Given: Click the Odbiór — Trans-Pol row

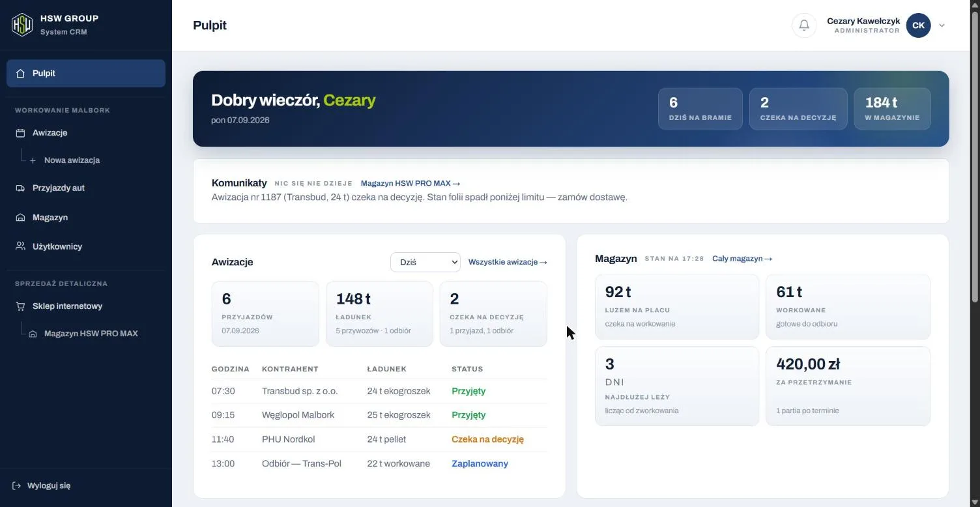Looking at the screenshot, I should [379, 464].
